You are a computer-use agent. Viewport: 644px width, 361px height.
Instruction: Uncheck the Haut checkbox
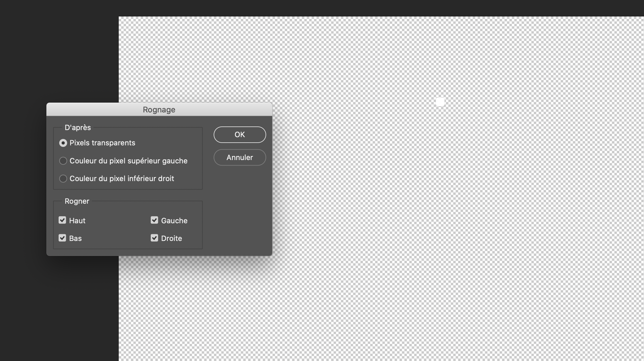(x=63, y=220)
